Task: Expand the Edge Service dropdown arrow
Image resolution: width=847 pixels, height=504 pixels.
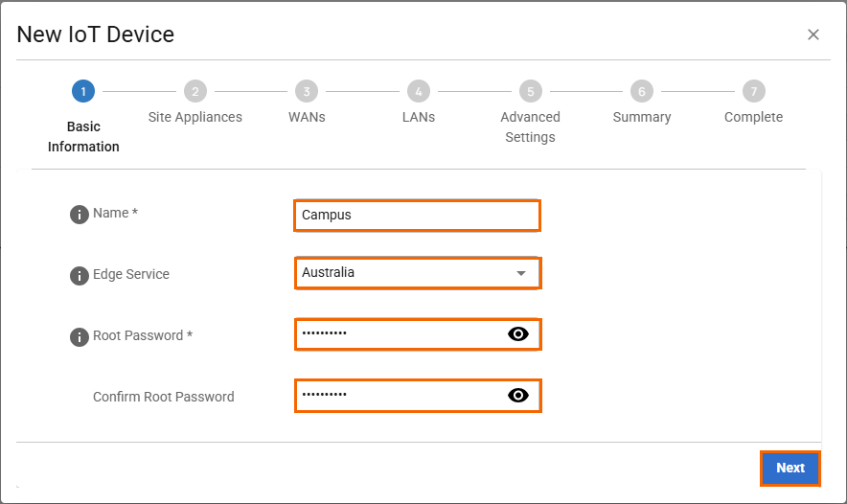Action: pyautogui.click(x=521, y=273)
